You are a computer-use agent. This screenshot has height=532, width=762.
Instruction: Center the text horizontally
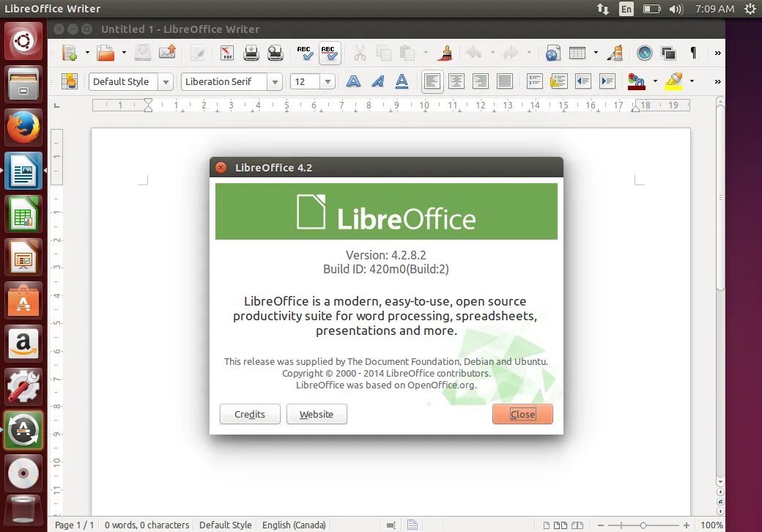click(x=456, y=81)
